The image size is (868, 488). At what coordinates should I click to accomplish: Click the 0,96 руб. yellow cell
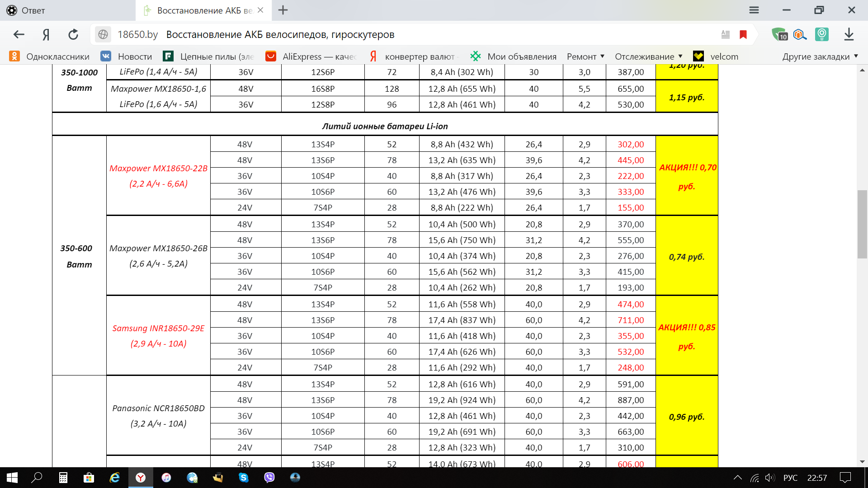tap(687, 416)
